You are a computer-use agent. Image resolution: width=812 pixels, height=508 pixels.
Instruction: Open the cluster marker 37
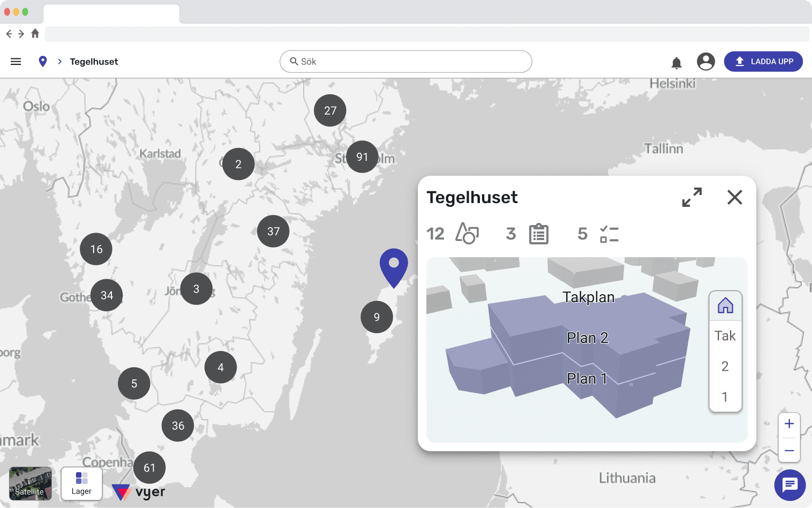(x=273, y=231)
